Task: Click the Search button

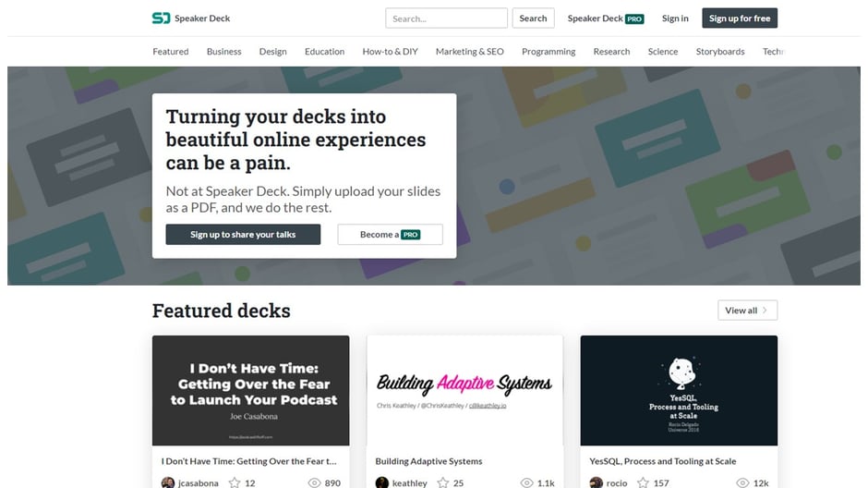Action: (533, 18)
